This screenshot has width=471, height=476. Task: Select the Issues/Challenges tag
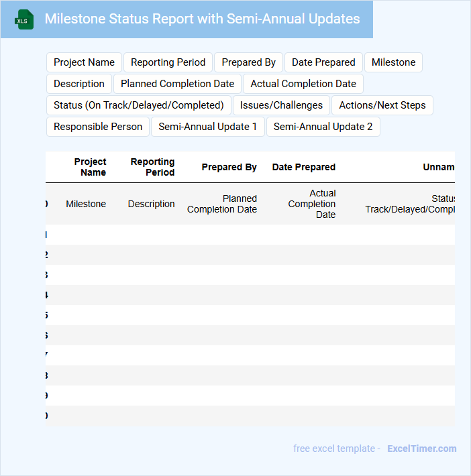pos(281,105)
